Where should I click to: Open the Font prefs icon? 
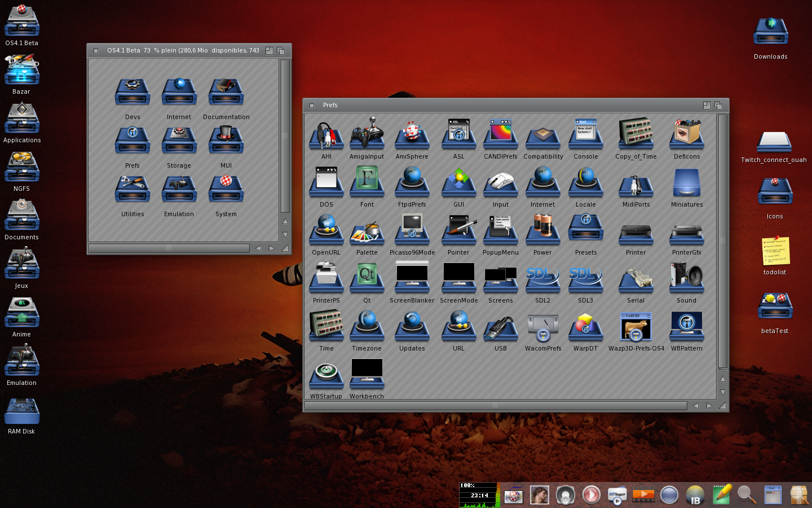(x=367, y=182)
